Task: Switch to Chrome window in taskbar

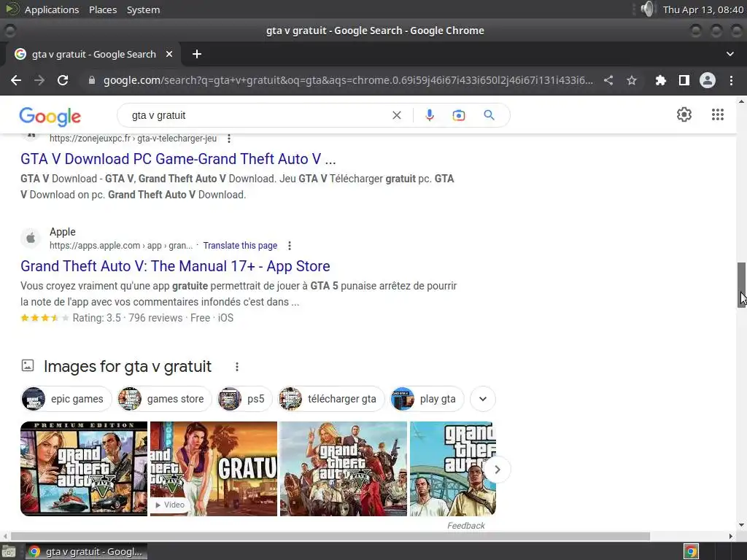Action: (86, 551)
